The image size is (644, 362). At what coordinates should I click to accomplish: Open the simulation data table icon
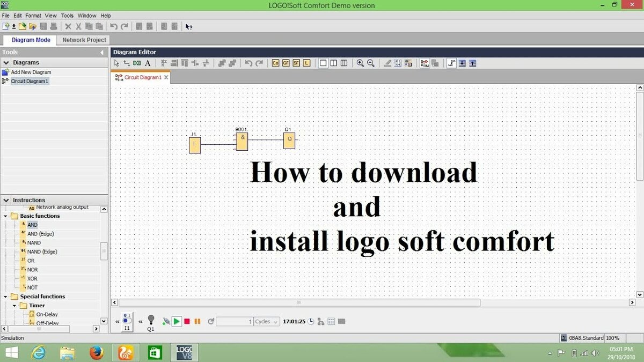[331, 321]
